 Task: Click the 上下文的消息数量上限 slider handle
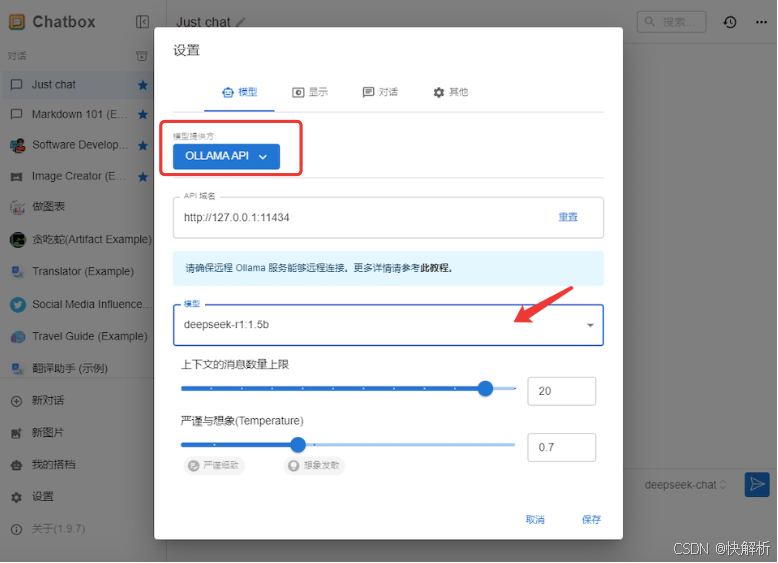pos(485,388)
